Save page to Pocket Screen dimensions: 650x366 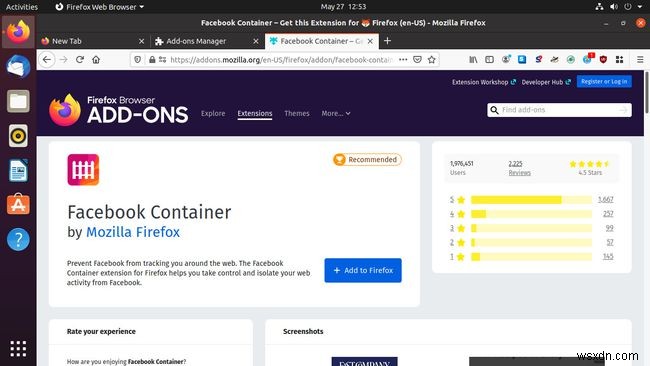pyautogui.click(x=417, y=60)
